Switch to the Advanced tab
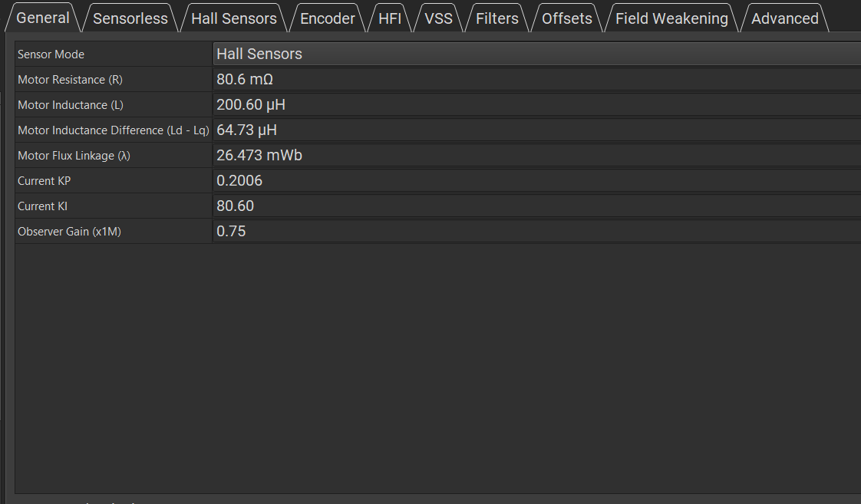Screen dimensions: 861x504 coord(785,18)
